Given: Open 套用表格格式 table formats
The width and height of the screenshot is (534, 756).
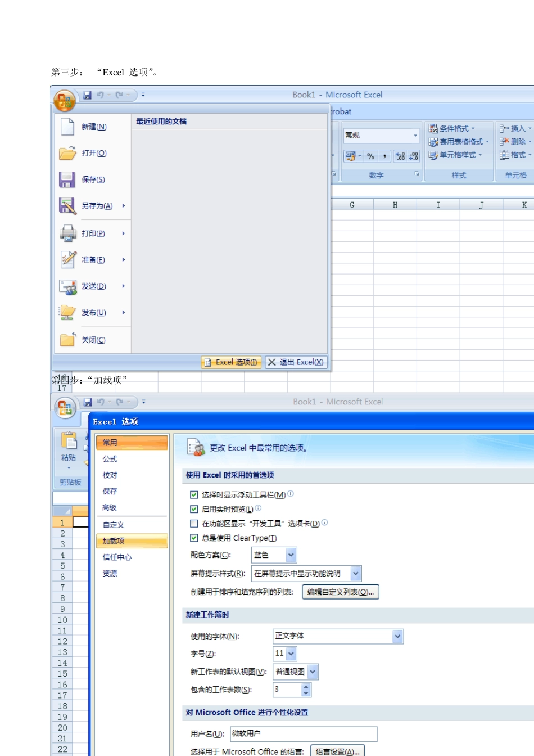Looking at the screenshot, I should click(x=459, y=142).
